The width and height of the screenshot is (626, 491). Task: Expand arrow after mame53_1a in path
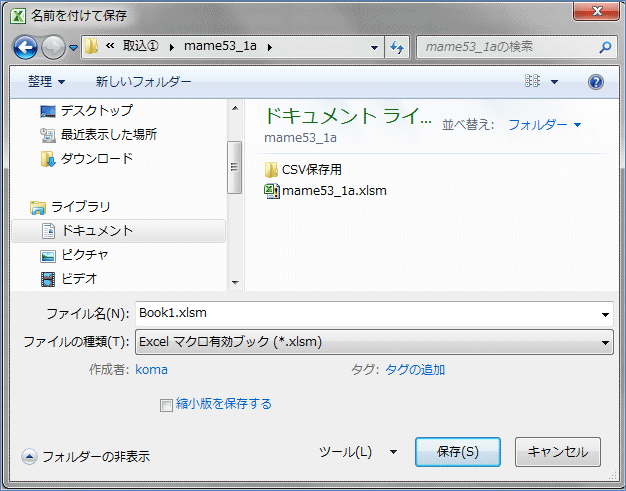[270, 48]
